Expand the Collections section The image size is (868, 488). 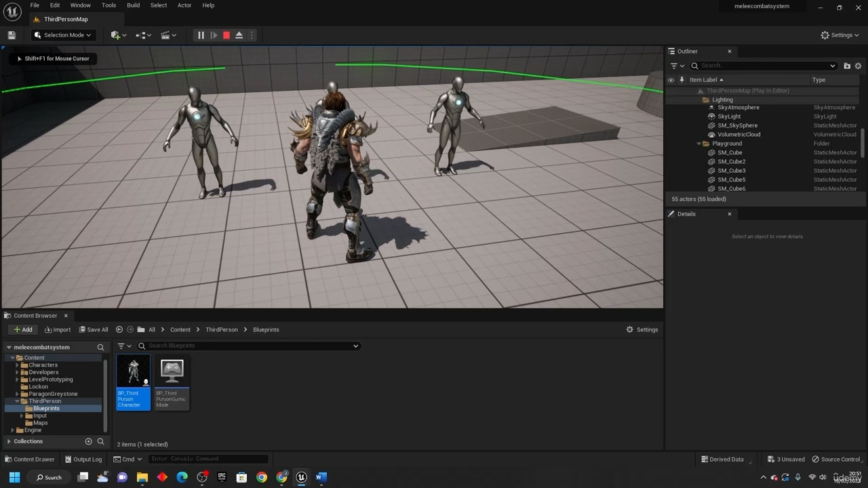tap(9, 441)
